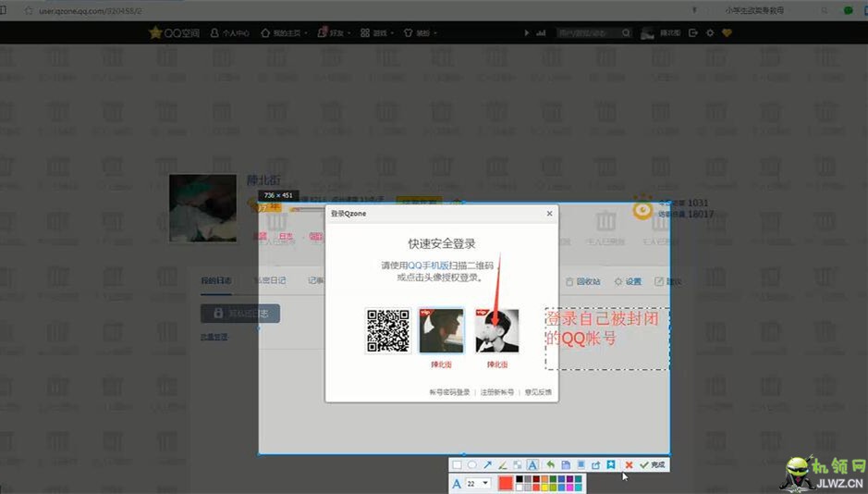Click the music play triangle icon
Viewport: 868px width, 494px height.
(527, 33)
